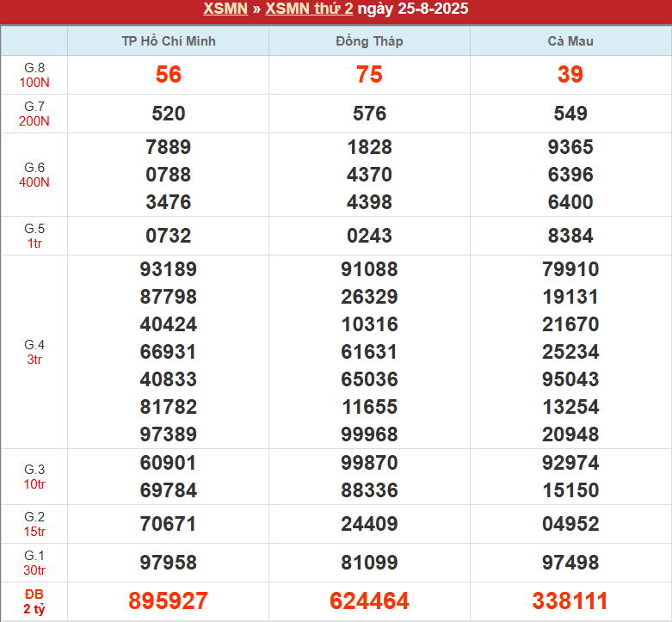Click the G.6 number 9365
This screenshot has width=672, height=622.
tap(570, 147)
